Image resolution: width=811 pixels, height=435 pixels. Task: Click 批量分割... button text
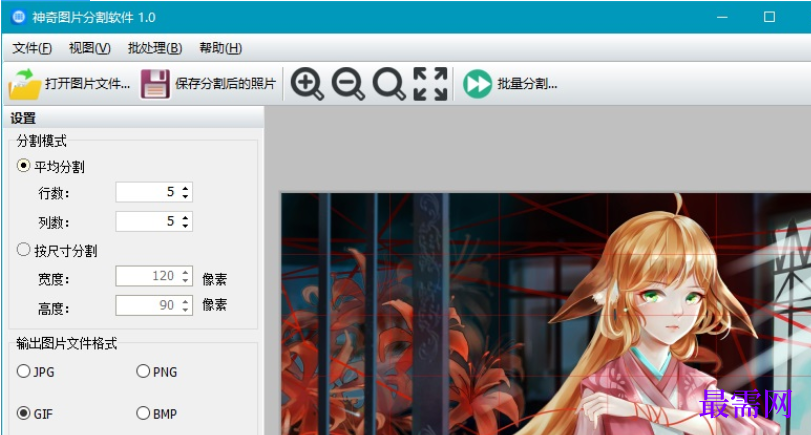point(527,84)
